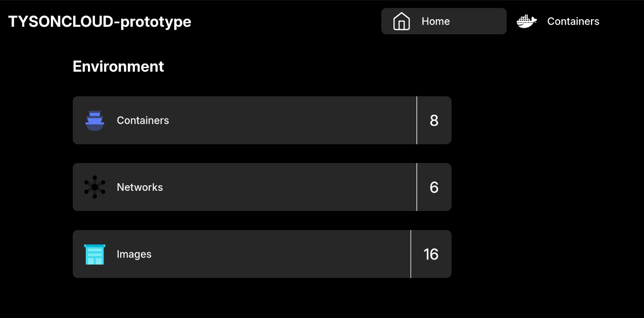Image resolution: width=644 pixels, height=318 pixels.
Task: Select the Images label in the card
Action: (134, 254)
